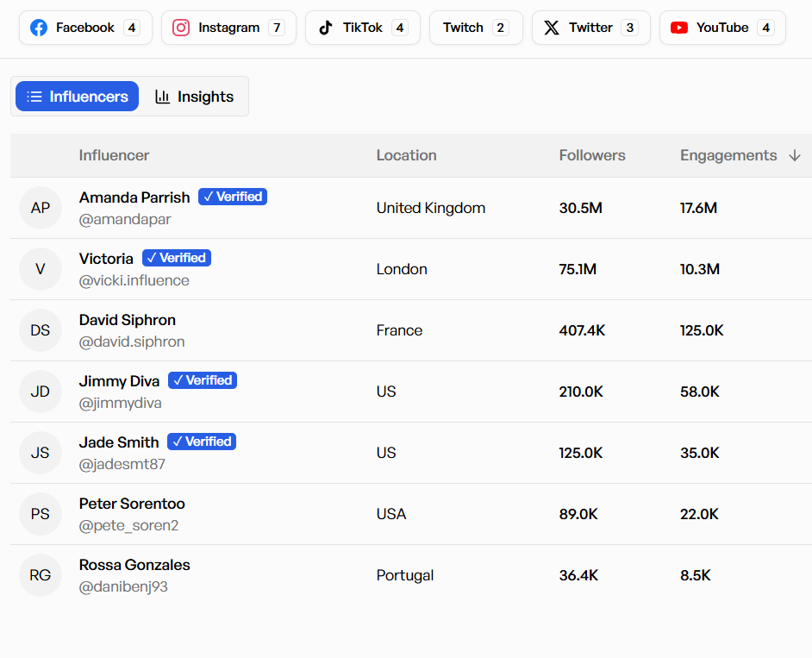Image resolution: width=812 pixels, height=658 pixels.
Task: Click the bar chart Insights icon
Action: pos(162,97)
